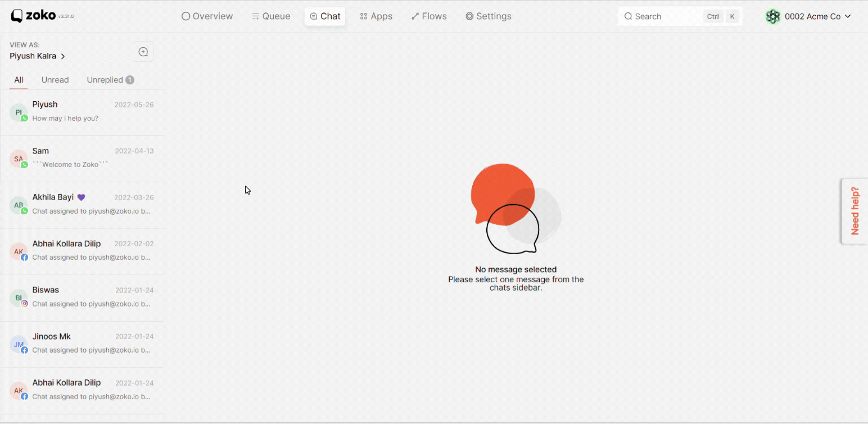Click the Zoko logo icon
The height and width of the screenshot is (424, 868).
pos(17,16)
